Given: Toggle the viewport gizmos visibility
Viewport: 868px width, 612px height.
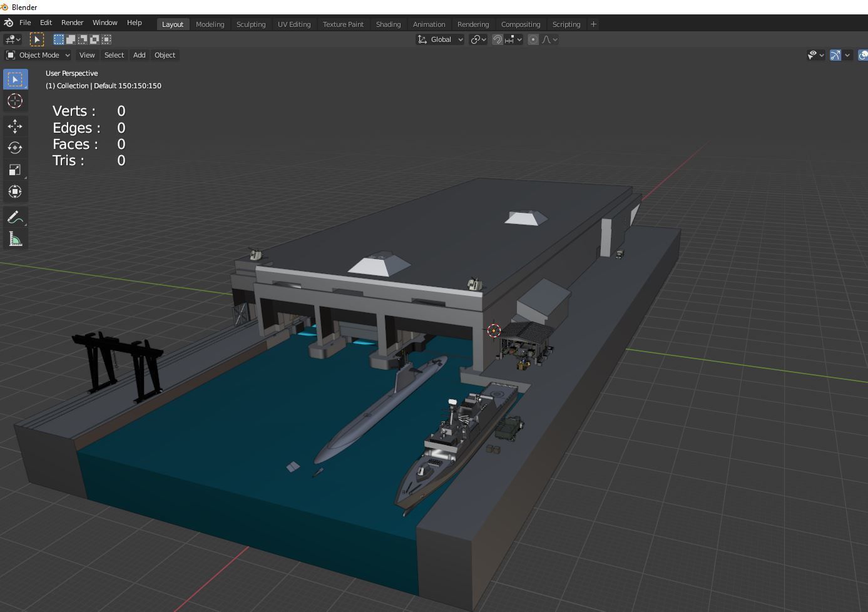Looking at the screenshot, I should 835,55.
